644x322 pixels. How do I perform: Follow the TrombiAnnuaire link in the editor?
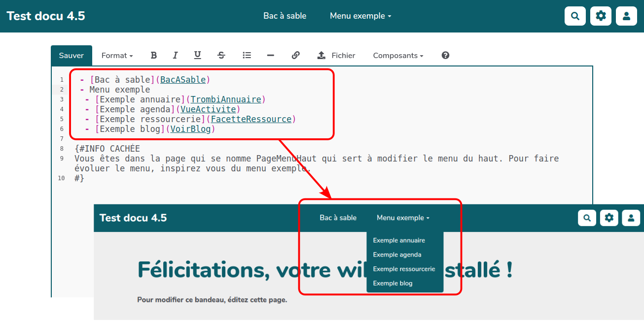tap(226, 99)
